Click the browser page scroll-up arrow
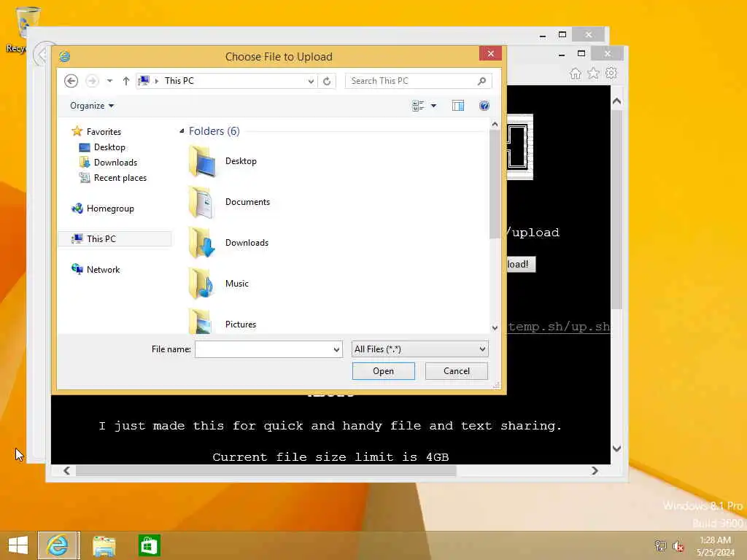This screenshot has height=560, width=747. [616, 101]
